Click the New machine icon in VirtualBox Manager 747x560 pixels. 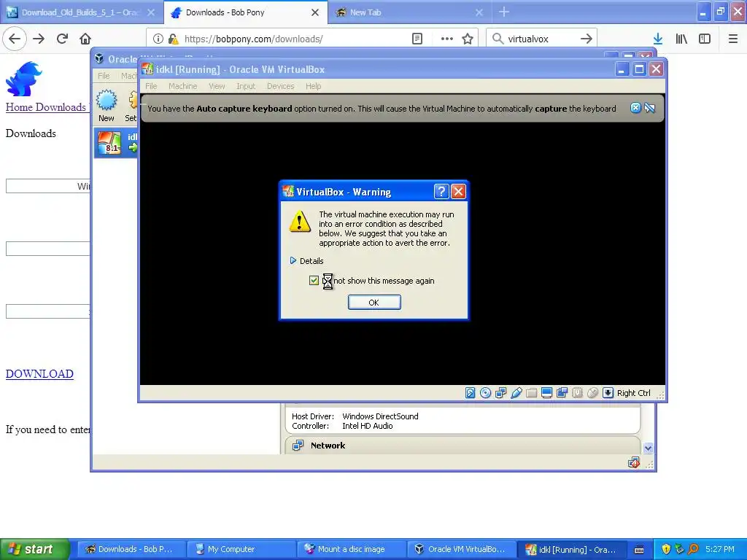point(107,101)
